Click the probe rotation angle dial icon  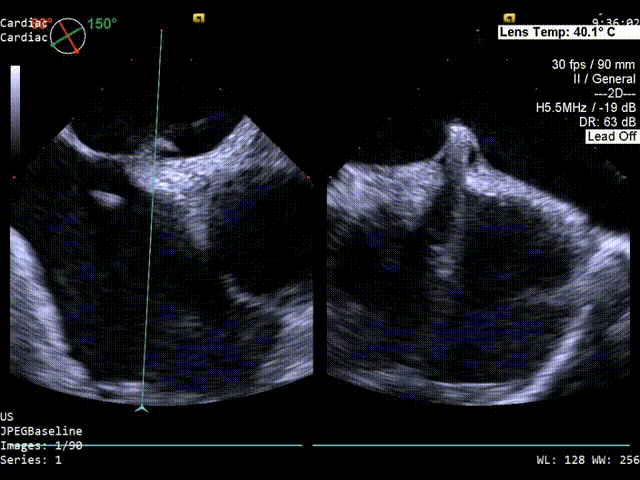(68, 35)
